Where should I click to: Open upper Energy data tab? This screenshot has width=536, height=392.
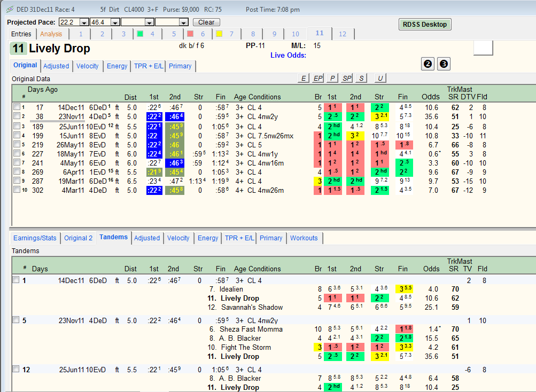[x=117, y=66]
